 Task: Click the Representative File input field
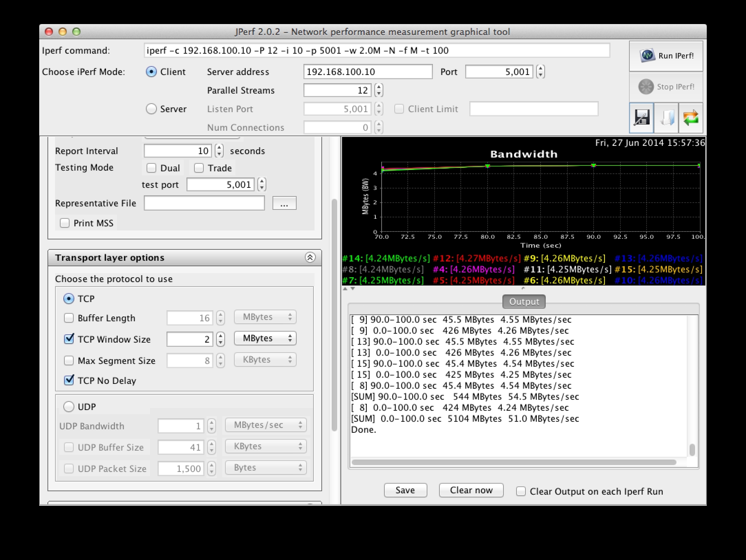pyautogui.click(x=204, y=203)
